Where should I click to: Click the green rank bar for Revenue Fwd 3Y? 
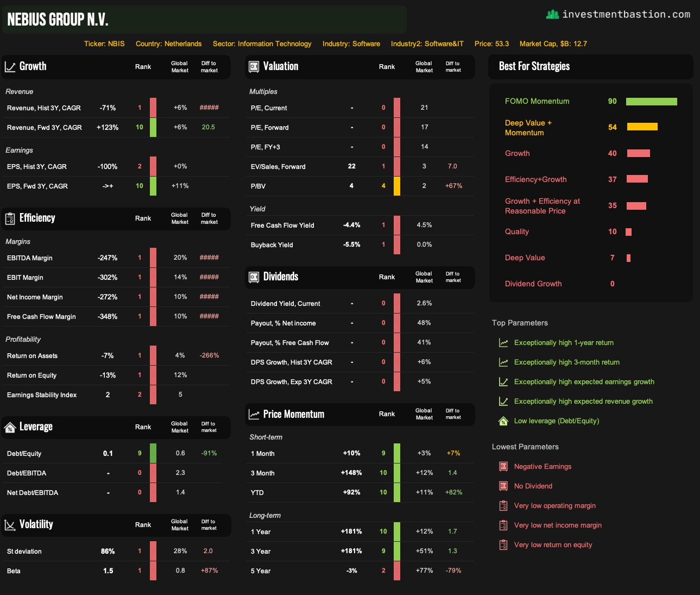153,127
